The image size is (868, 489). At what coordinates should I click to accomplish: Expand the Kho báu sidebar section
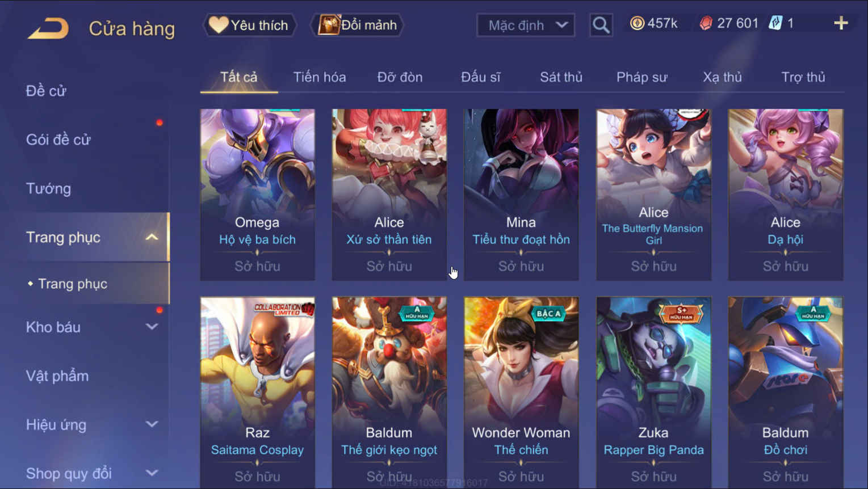click(x=152, y=327)
